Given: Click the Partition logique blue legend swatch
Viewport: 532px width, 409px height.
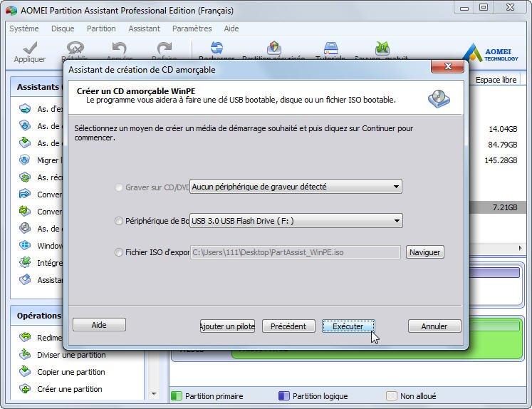Looking at the screenshot, I should 284,396.
